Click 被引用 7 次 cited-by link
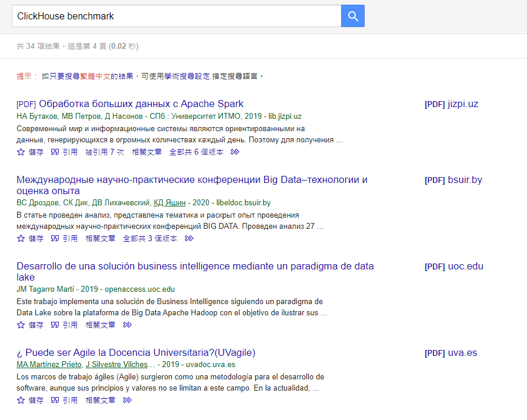Image resolution: width=527 pixels, height=420 pixels. [x=105, y=152]
